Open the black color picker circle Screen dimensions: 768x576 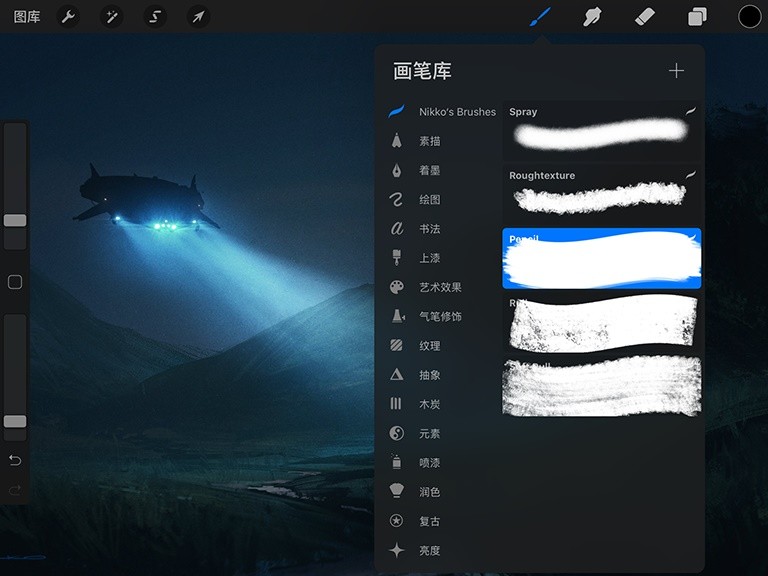(749, 17)
